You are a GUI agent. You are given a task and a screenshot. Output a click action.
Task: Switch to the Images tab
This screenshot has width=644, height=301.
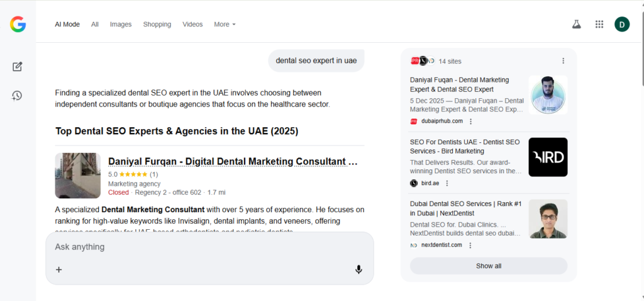click(121, 25)
